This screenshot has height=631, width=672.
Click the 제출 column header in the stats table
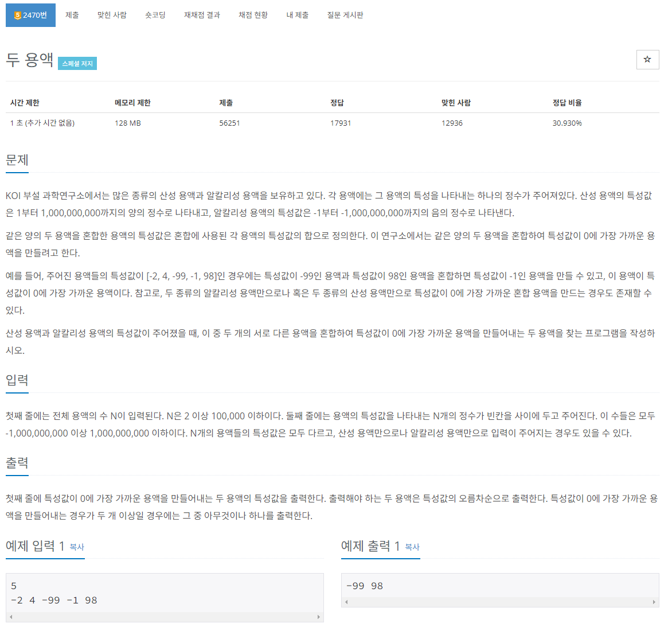click(x=226, y=103)
